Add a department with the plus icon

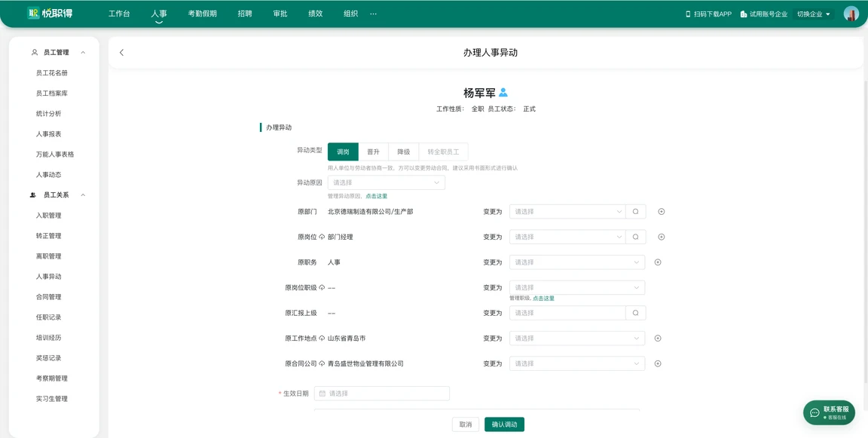pyautogui.click(x=661, y=212)
